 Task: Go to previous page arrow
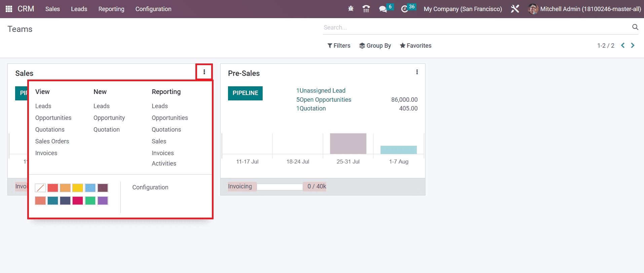623,45
